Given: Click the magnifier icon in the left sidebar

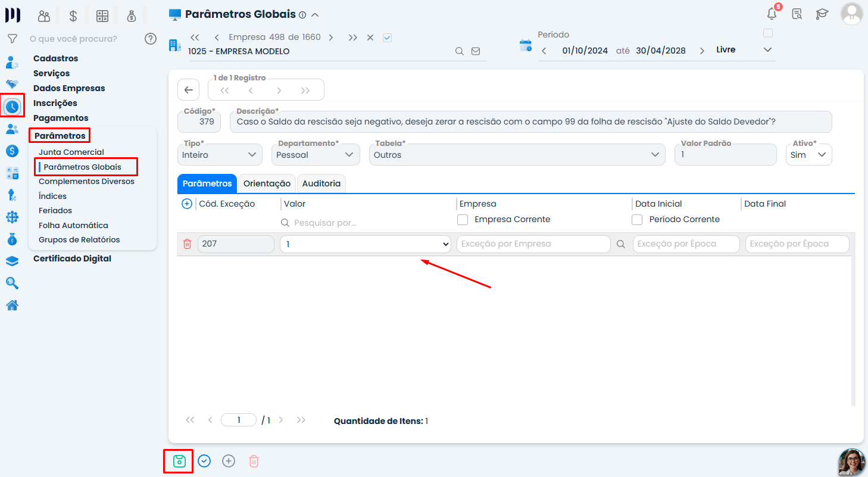Looking at the screenshot, I should [12, 283].
